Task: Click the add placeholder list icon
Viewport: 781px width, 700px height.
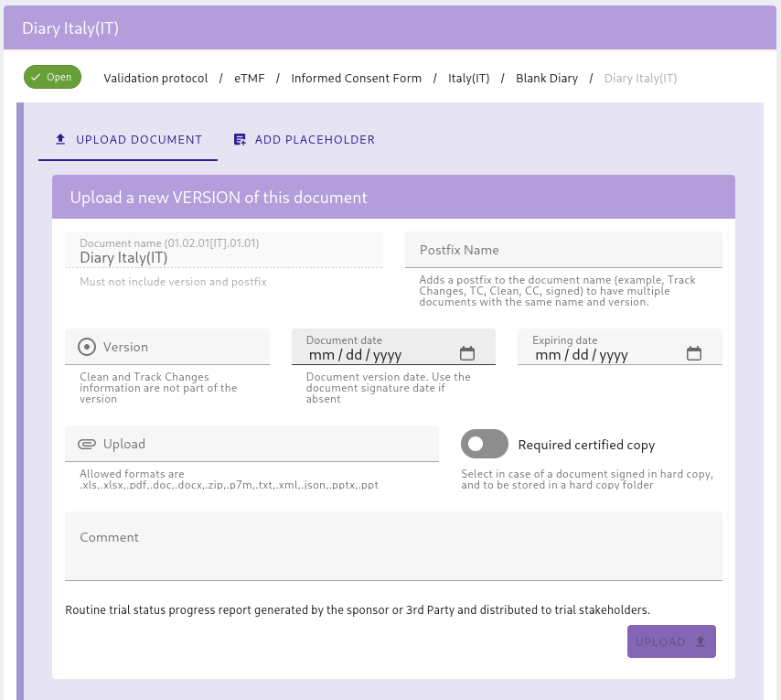Action: click(x=240, y=139)
